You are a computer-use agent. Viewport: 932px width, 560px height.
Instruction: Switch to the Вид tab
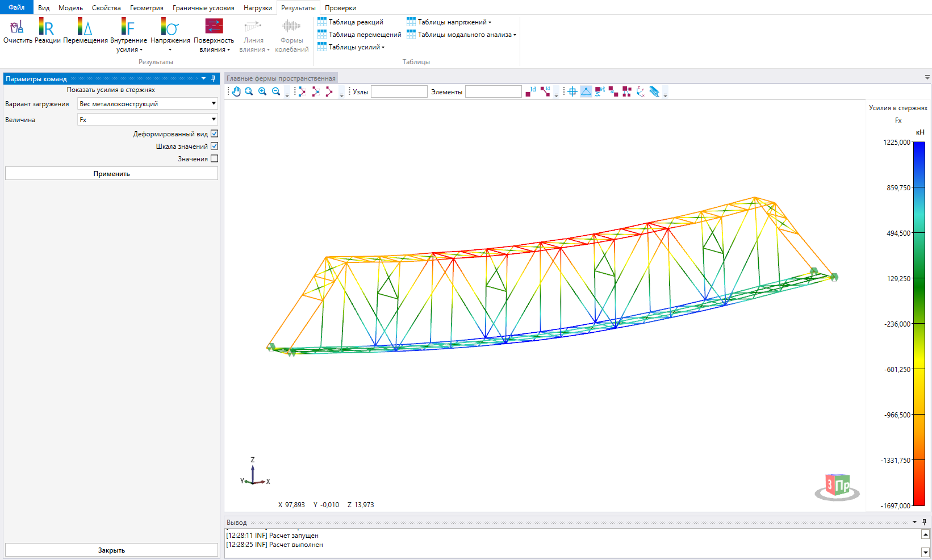[44, 8]
